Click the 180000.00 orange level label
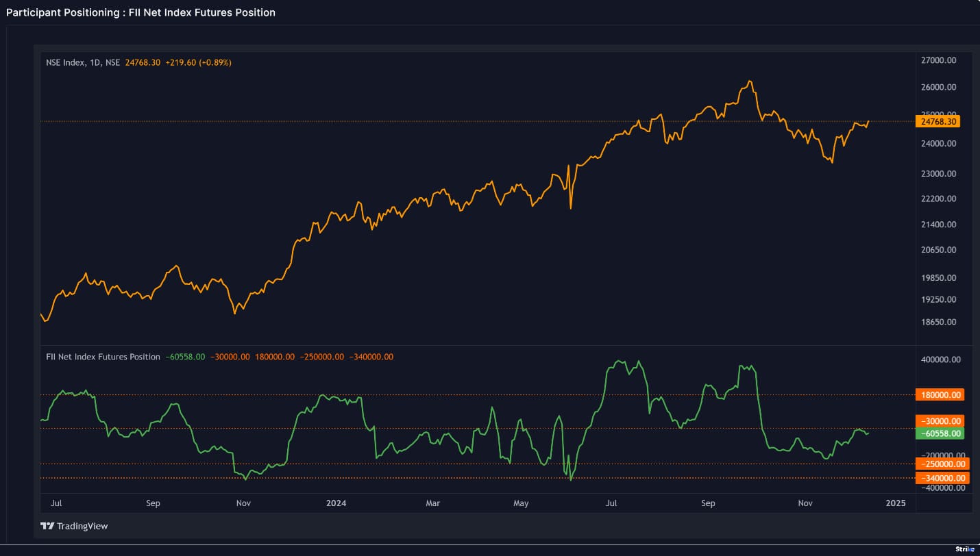The image size is (980, 556). [940, 394]
